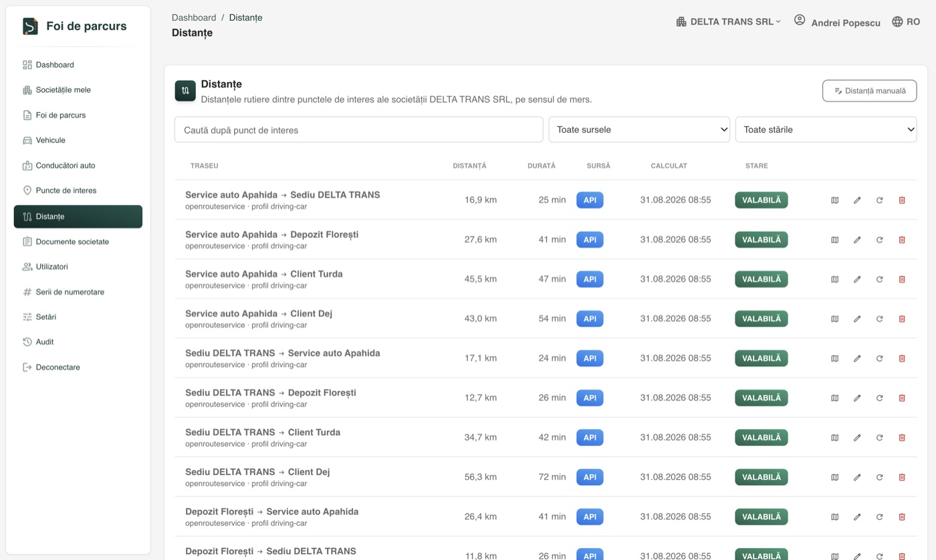The width and height of the screenshot is (936, 560).
Task: Go to Dashboard in the sidebar
Action: click(78, 65)
